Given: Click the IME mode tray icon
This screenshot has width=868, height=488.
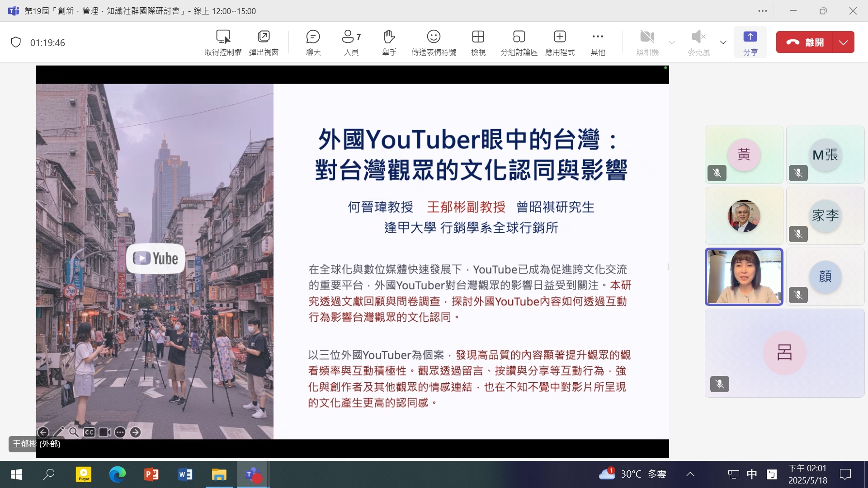Looking at the screenshot, I should (772, 474).
